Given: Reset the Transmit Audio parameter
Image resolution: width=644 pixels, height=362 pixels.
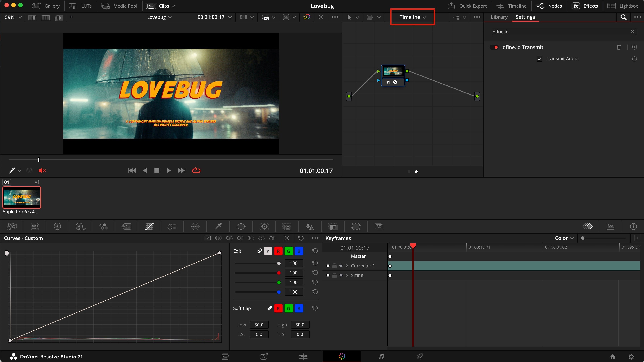Looking at the screenshot, I should point(634,59).
